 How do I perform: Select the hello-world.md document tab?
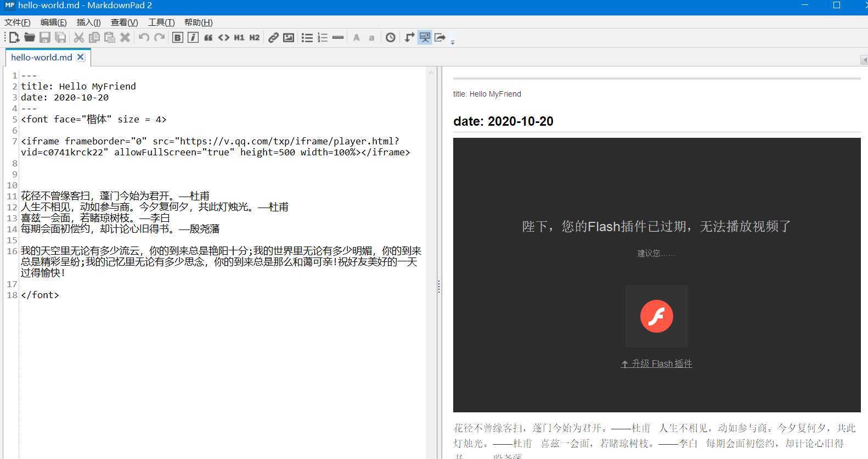pyautogui.click(x=41, y=57)
